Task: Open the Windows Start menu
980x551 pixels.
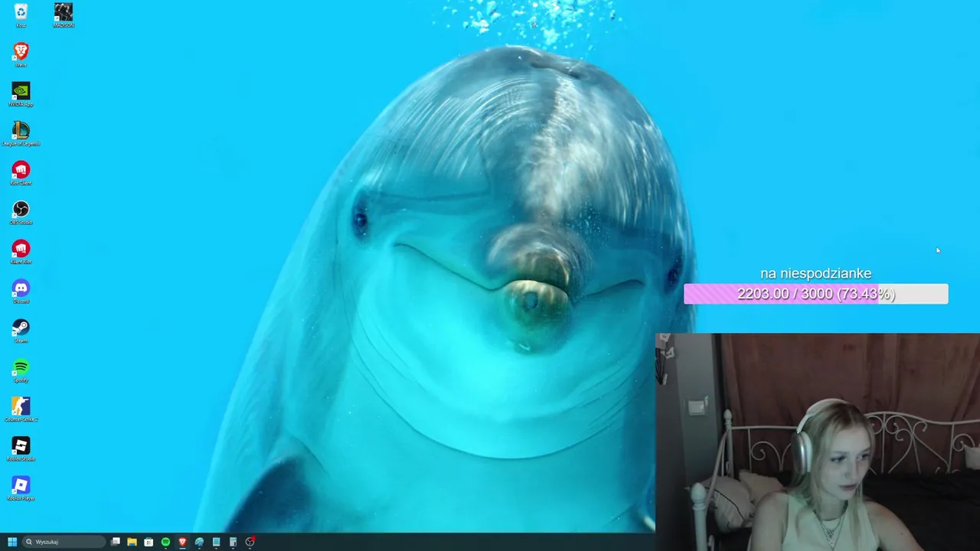Action: pos(12,542)
